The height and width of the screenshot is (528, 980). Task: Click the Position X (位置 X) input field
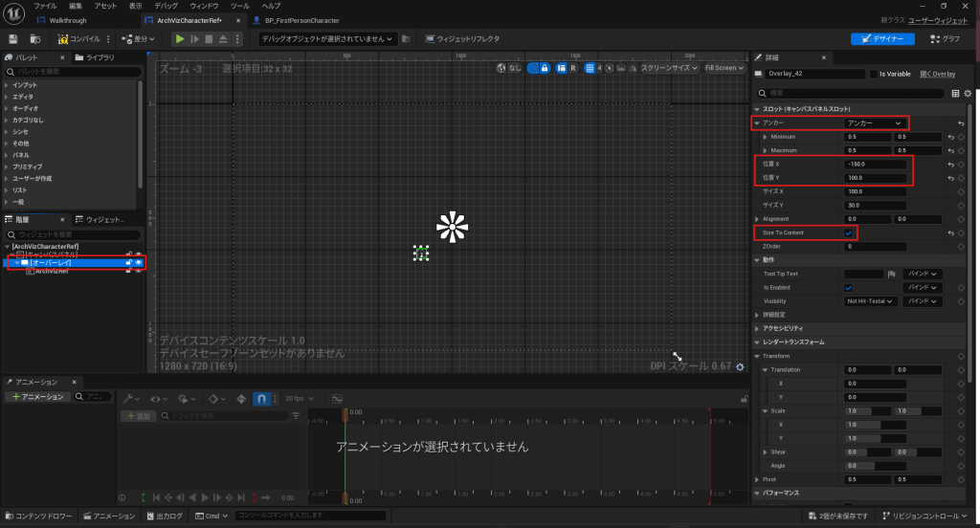875,165
